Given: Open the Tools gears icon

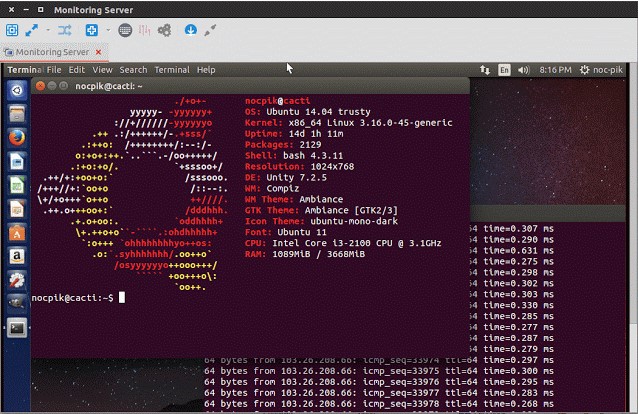Looking at the screenshot, I should [x=164, y=30].
